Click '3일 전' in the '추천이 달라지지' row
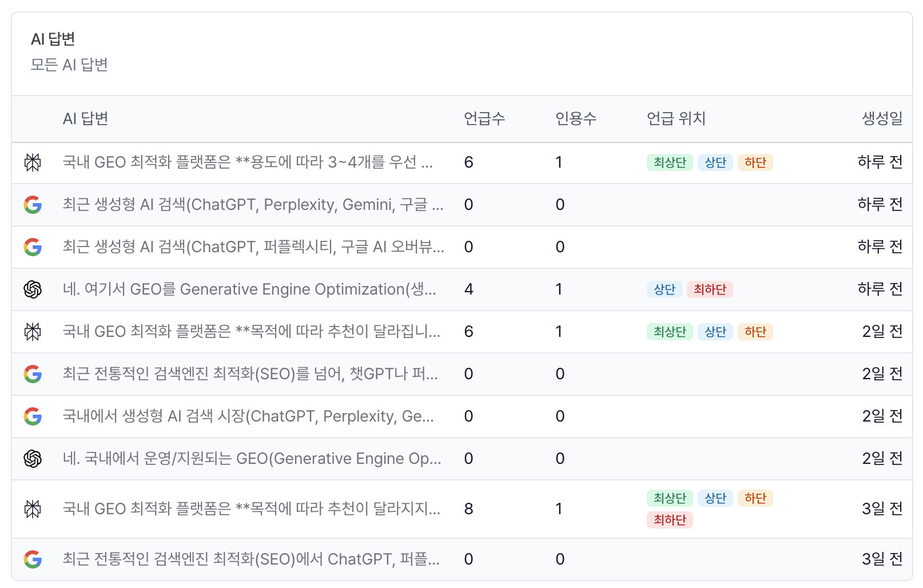 point(882,509)
